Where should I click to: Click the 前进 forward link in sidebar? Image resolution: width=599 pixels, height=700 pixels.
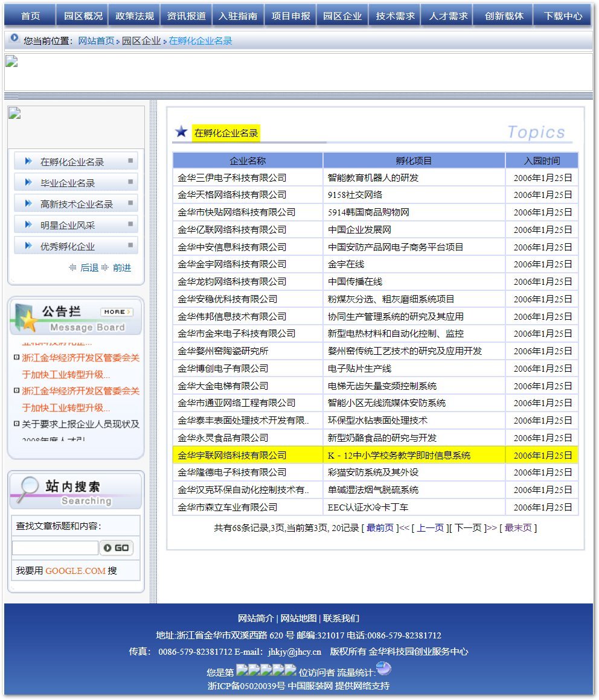[122, 267]
